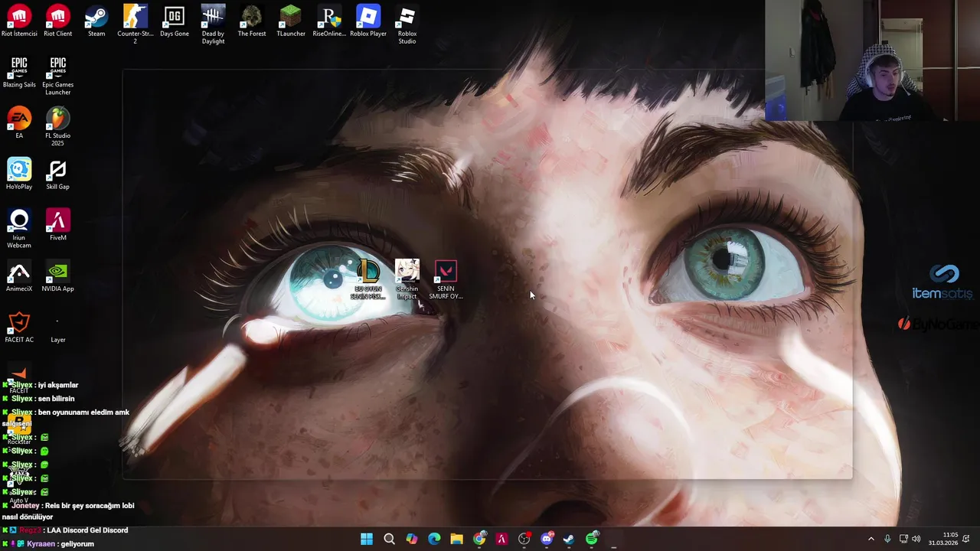Select the FACEIT AC desktop icon

pos(19,328)
